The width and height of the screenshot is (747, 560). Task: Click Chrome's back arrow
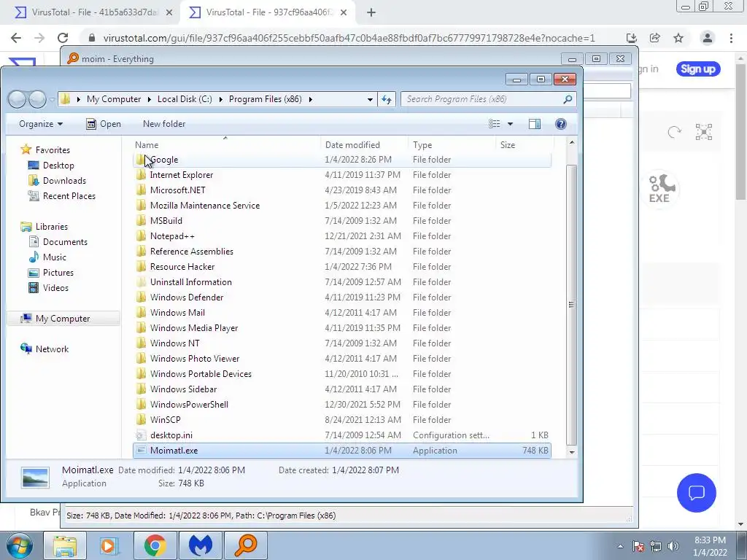coord(16,38)
